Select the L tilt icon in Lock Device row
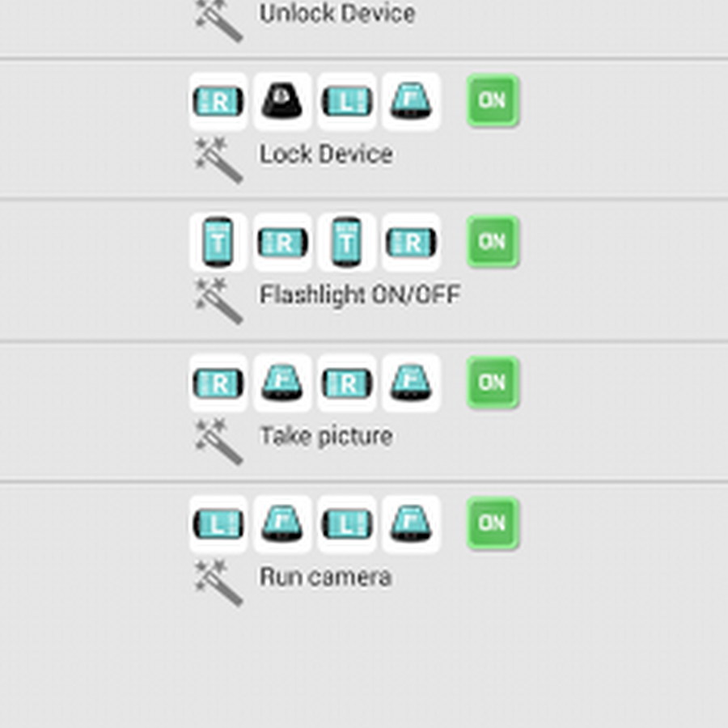The width and height of the screenshot is (728, 728). tap(346, 102)
